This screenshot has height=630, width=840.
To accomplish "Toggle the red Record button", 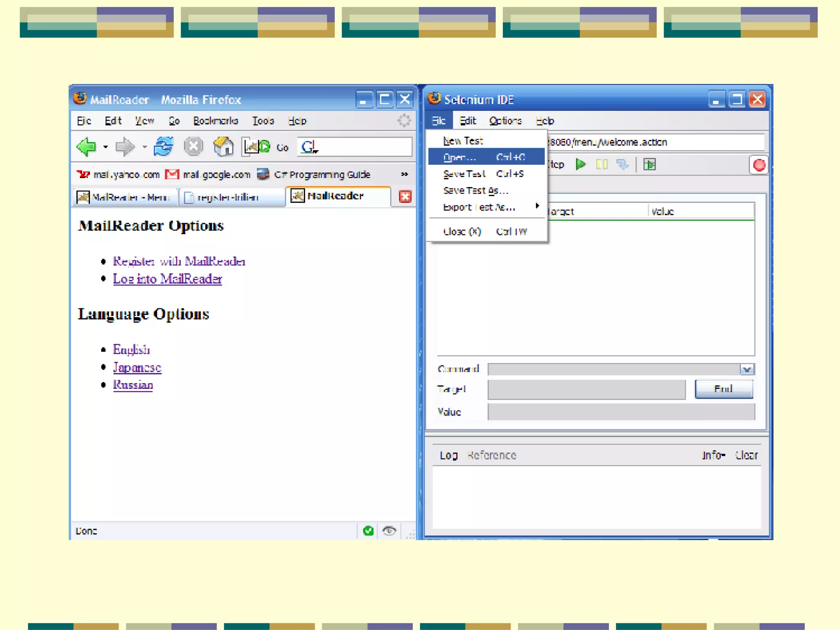I will (x=759, y=165).
